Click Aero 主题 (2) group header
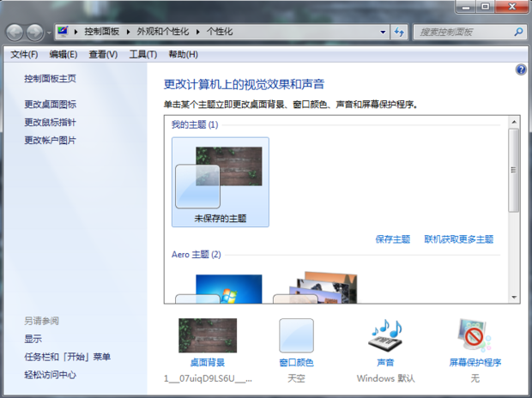The image size is (532, 398). [x=196, y=255]
